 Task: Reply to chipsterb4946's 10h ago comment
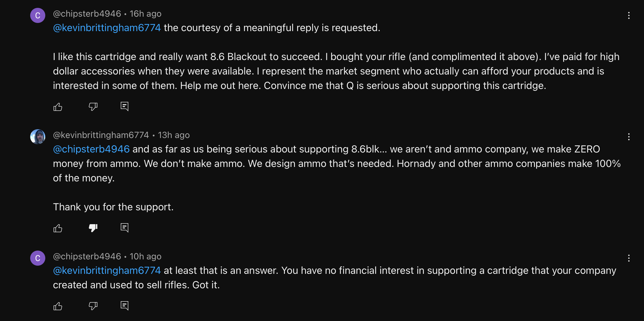coord(125,306)
